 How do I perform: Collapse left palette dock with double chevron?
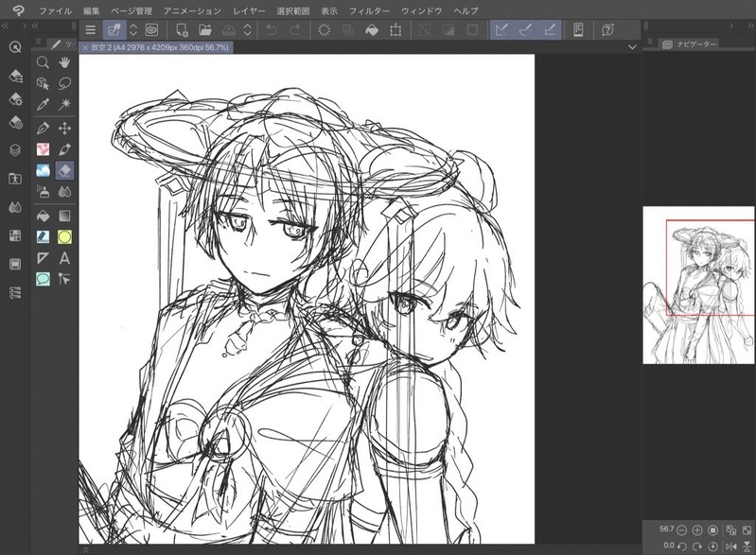point(6,26)
